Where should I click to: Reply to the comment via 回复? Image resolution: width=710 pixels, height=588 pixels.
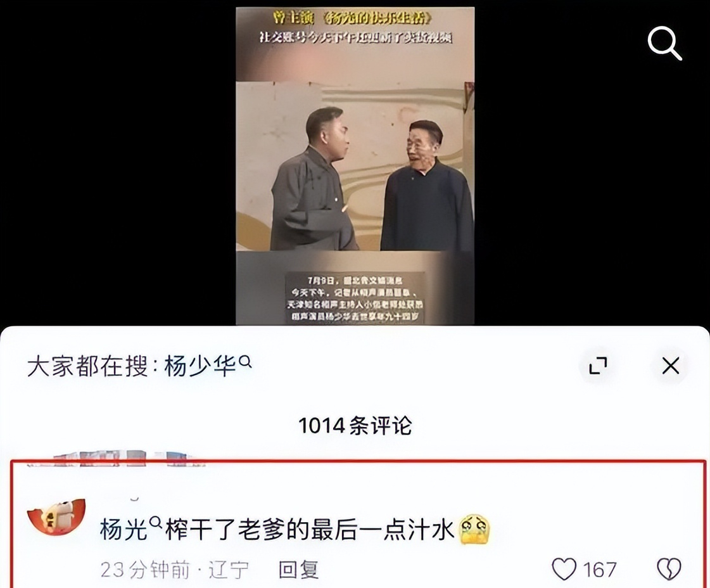tap(298, 570)
